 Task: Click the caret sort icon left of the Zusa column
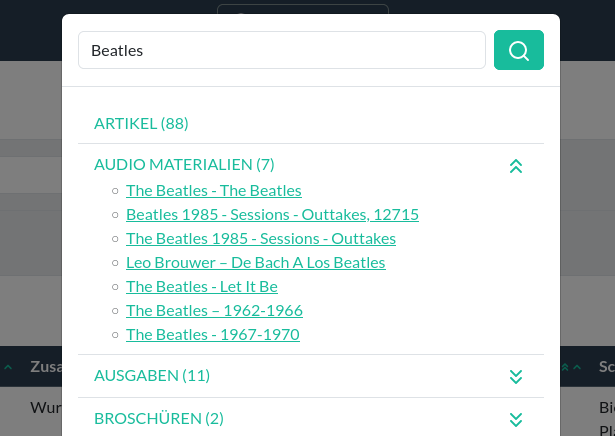tap(8, 367)
